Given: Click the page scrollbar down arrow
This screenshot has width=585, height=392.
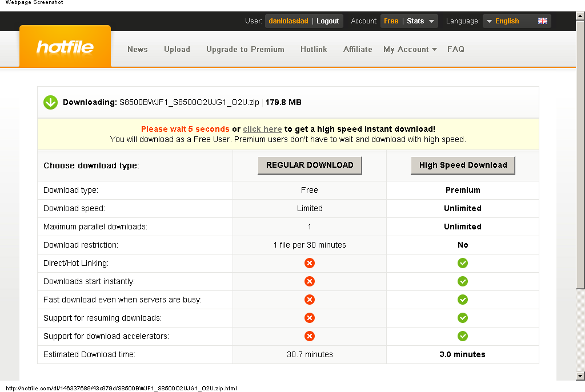Looking at the screenshot, I should point(580,375).
